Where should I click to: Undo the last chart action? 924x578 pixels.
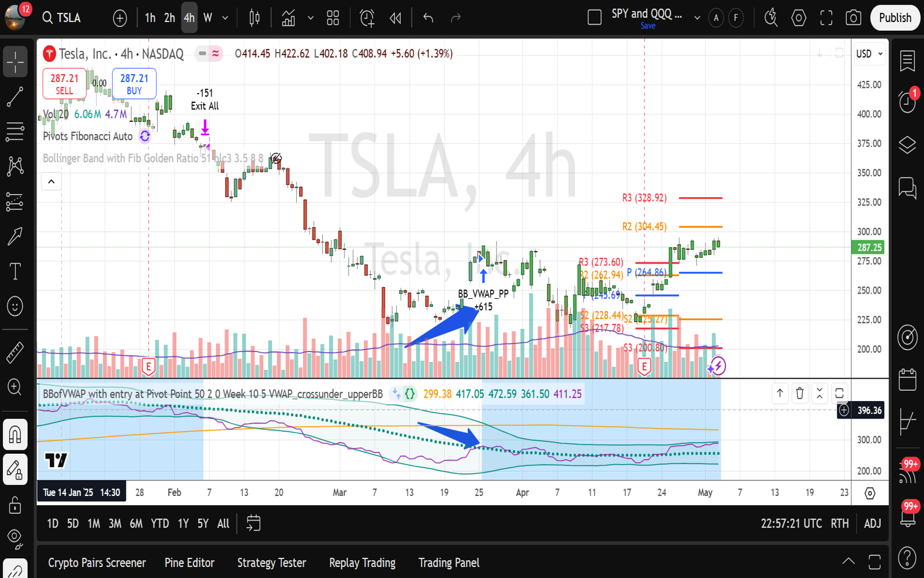[x=428, y=18]
